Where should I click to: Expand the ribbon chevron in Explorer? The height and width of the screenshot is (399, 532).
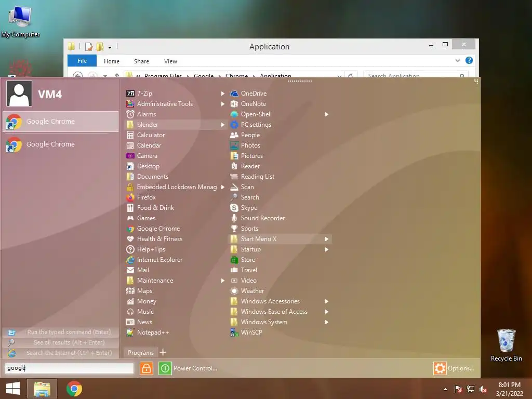coord(457,60)
